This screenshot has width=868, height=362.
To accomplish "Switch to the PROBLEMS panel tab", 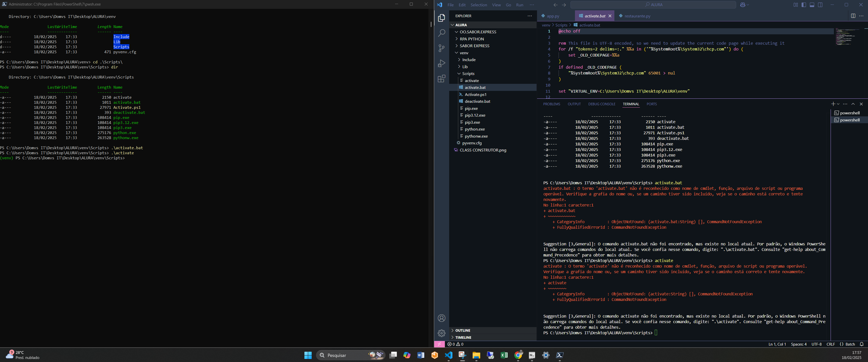I will click(x=552, y=104).
